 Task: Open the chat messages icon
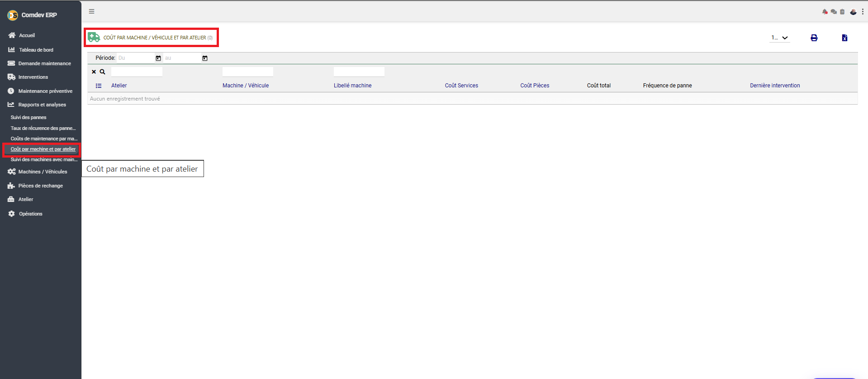[834, 12]
